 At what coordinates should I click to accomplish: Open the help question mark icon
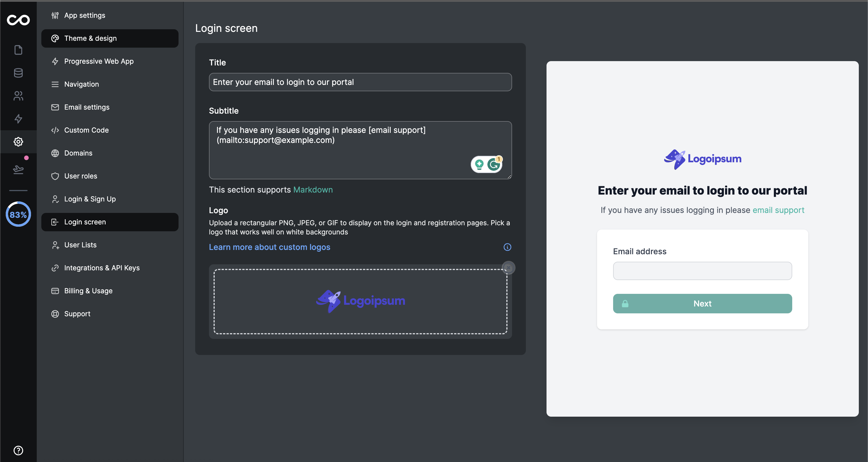(18, 450)
